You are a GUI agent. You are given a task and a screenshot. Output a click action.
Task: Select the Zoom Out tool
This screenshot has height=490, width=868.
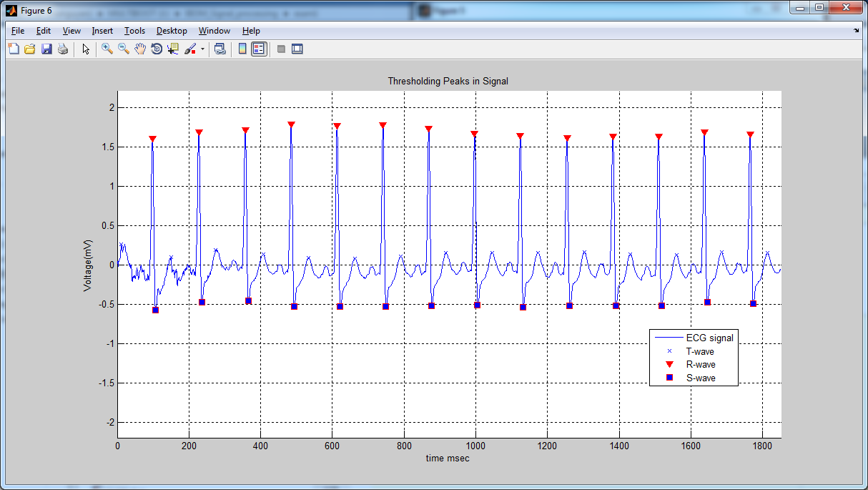click(123, 49)
